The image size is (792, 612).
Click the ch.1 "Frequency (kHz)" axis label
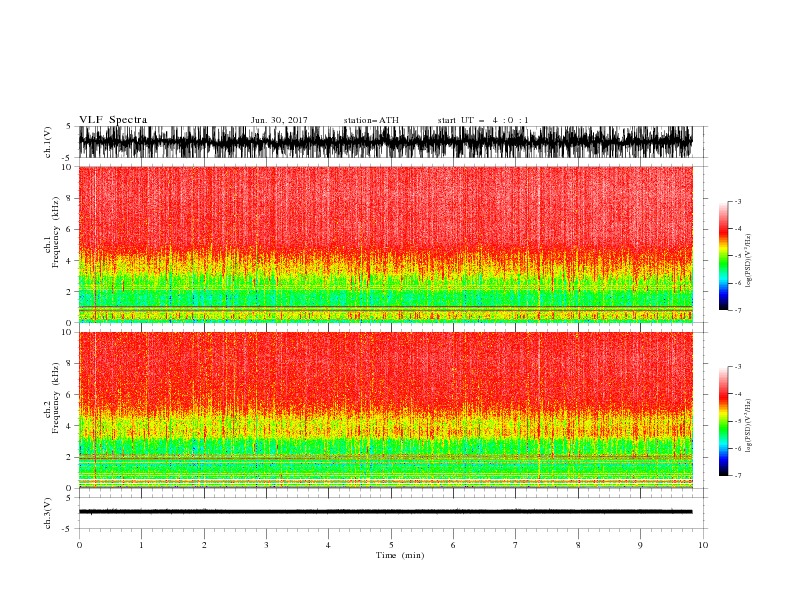click(56, 233)
